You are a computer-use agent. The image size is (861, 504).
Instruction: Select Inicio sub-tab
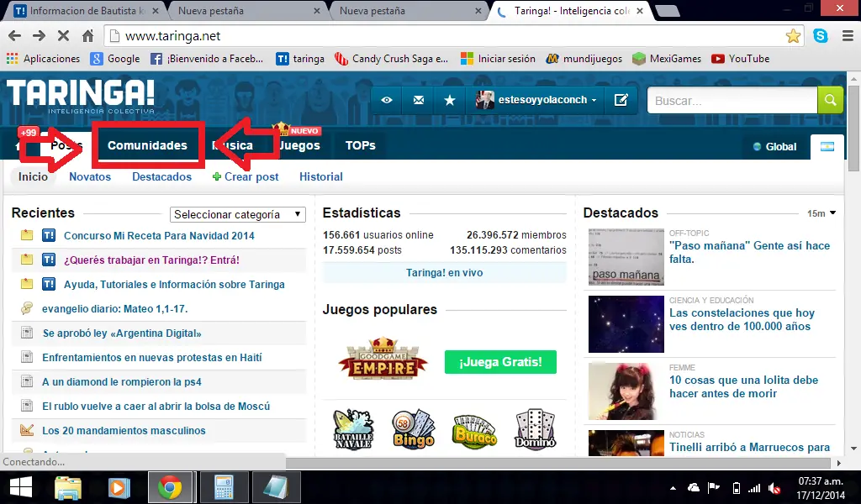pos(33,176)
